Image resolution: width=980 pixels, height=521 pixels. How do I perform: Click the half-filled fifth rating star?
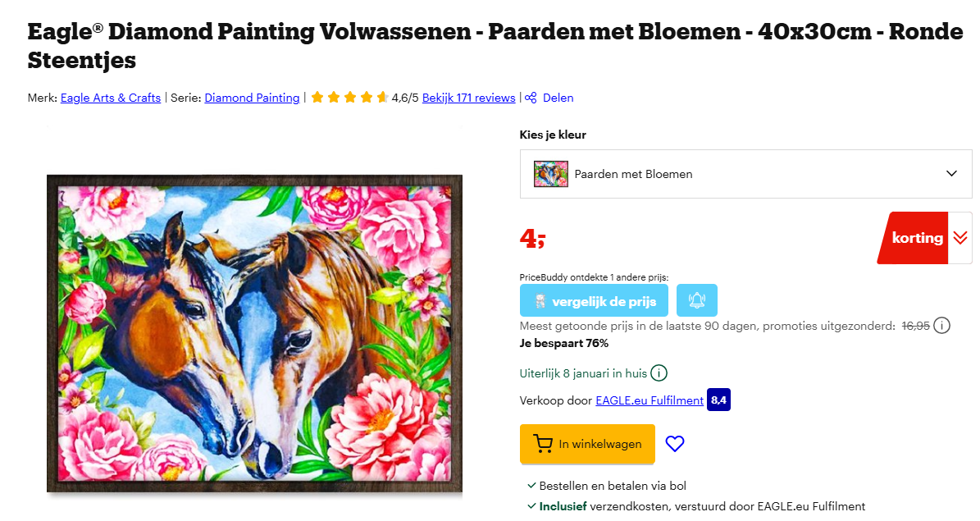[382, 97]
